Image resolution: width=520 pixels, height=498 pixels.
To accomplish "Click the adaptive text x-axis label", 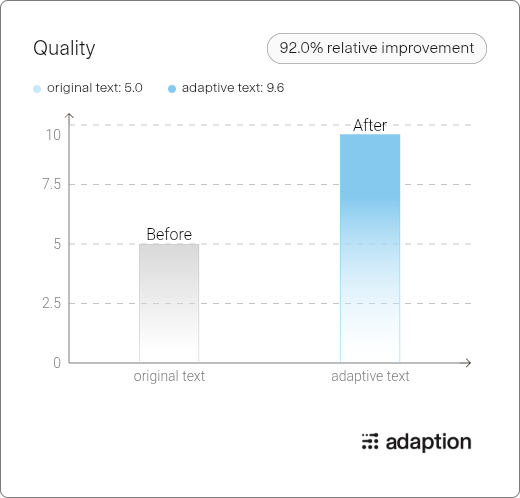I will pos(370,376).
